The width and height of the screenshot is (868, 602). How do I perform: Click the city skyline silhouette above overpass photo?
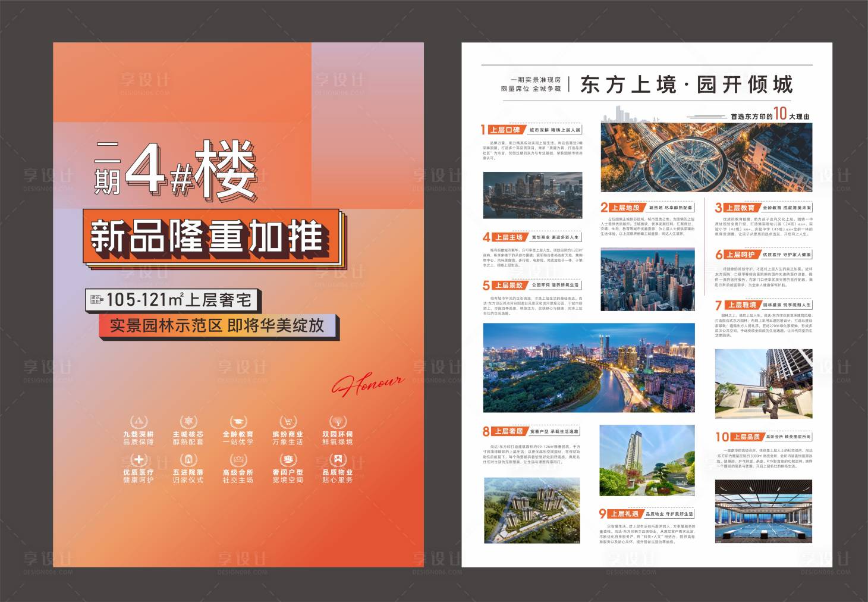[631, 114]
